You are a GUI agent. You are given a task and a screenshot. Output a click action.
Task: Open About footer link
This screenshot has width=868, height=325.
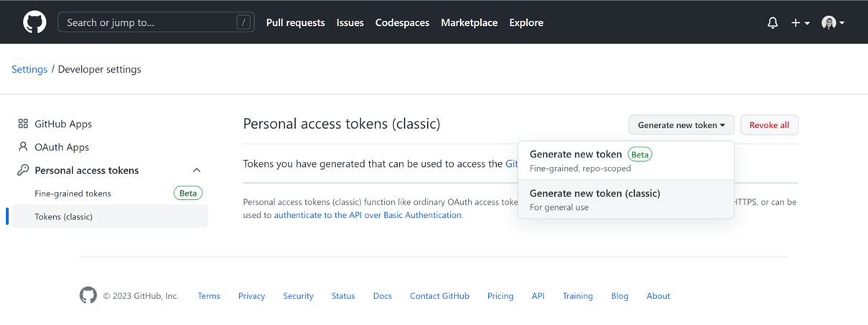[x=658, y=296]
